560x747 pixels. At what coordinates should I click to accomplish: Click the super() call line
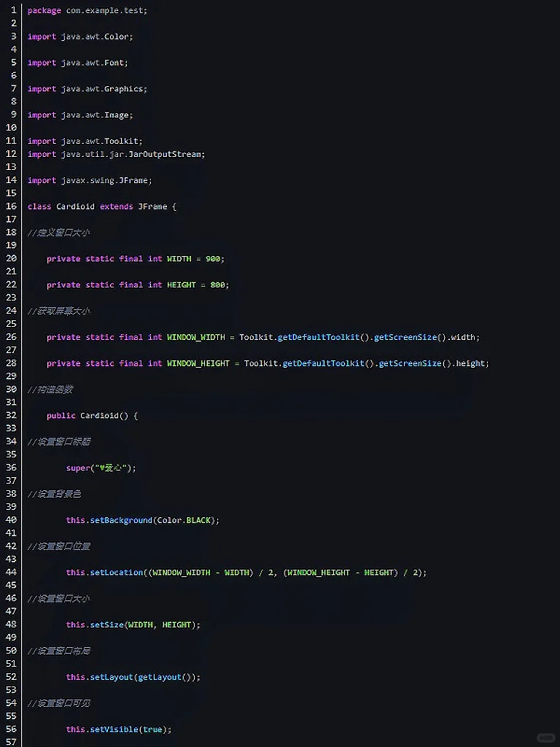(101, 468)
